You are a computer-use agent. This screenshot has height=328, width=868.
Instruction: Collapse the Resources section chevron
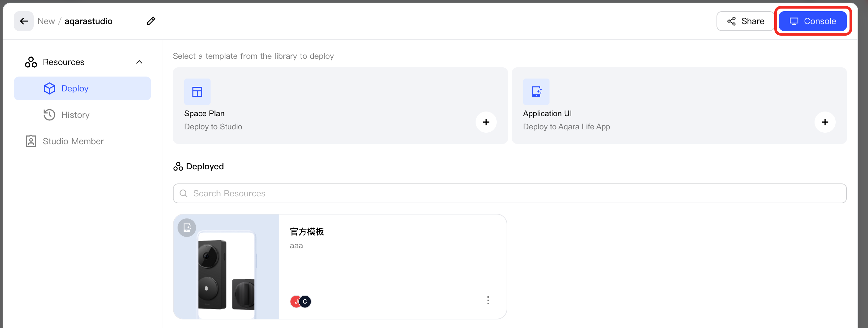[x=139, y=62]
